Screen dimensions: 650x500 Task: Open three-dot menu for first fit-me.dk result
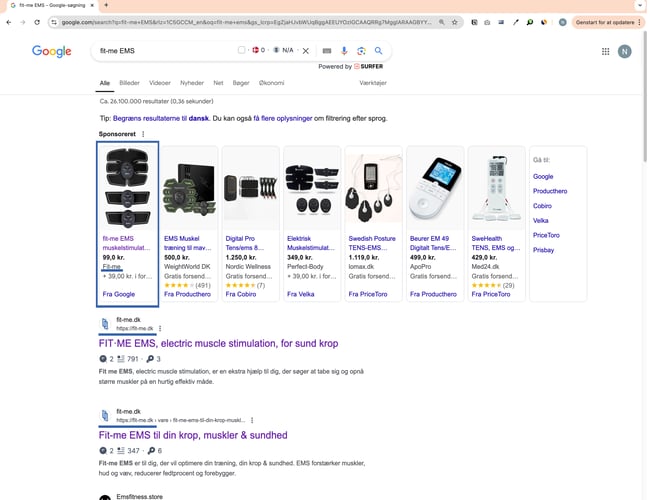160,328
